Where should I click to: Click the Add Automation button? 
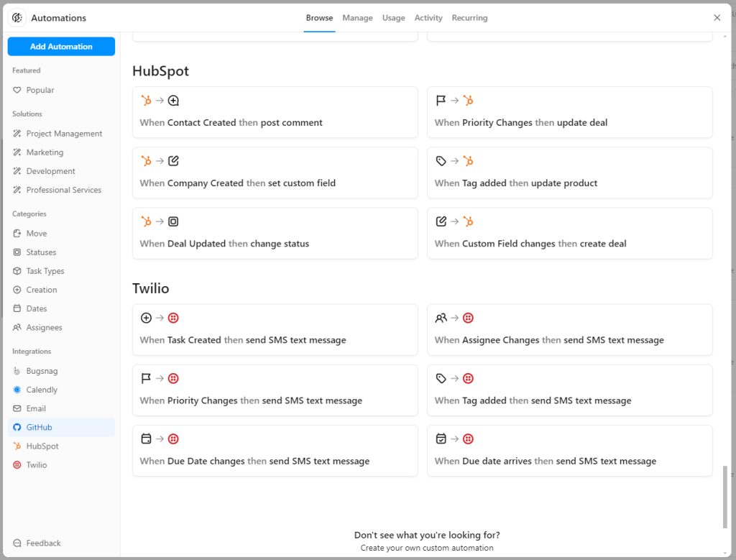61,47
